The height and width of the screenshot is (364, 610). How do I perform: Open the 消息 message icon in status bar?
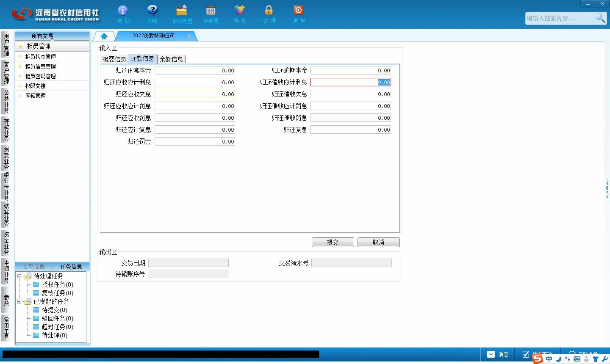491,354
